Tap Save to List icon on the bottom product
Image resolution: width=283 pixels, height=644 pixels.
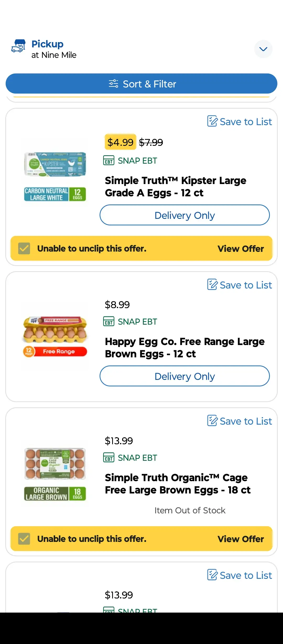(212, 575)
